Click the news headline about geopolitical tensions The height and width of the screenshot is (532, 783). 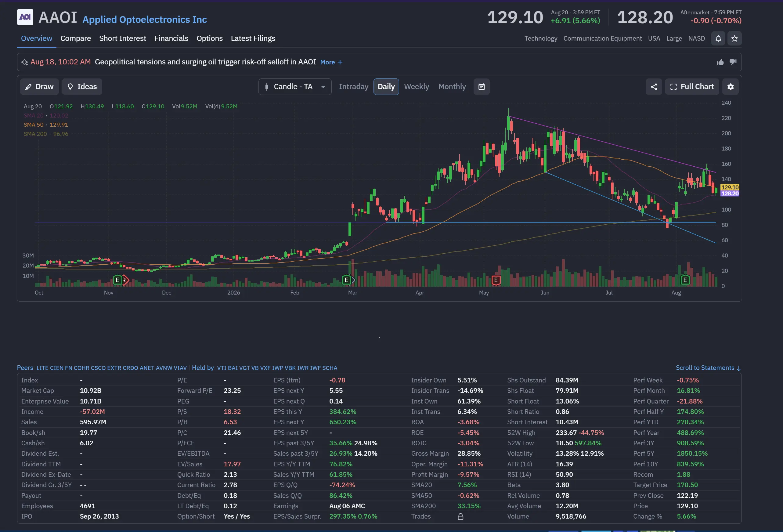pyautogui.click(x=205, y=62)
